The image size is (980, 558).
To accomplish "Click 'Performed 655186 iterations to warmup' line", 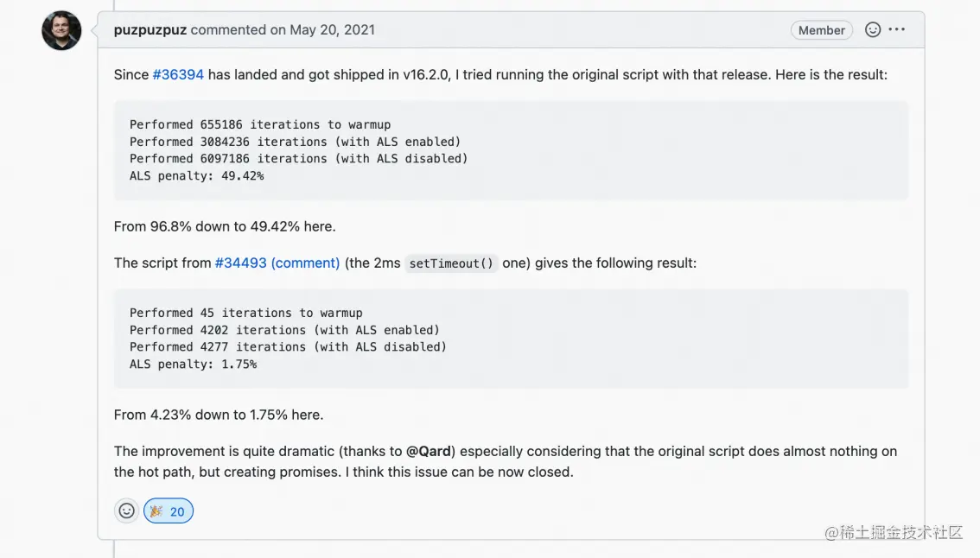I will click(260, 124).
